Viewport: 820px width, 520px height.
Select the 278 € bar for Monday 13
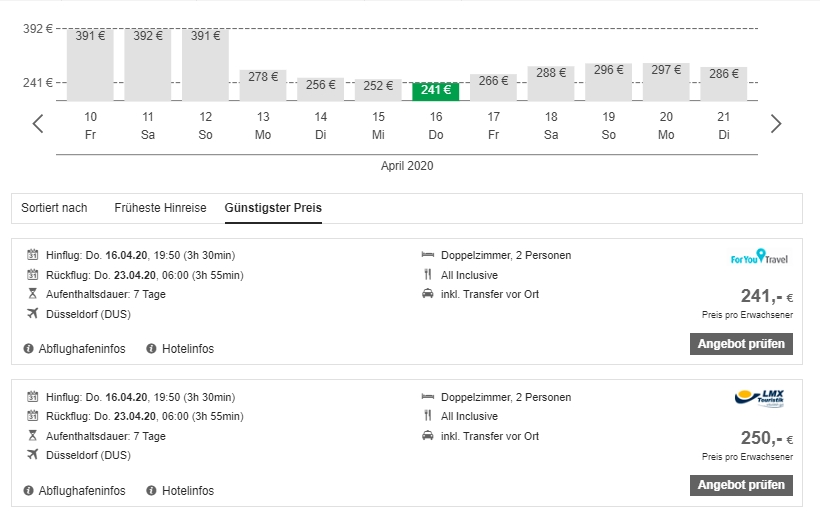tap(263, 85)
